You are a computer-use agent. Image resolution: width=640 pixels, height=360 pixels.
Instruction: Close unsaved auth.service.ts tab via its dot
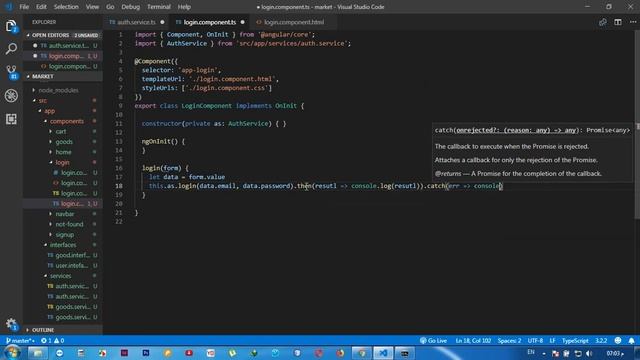point(162,22)
